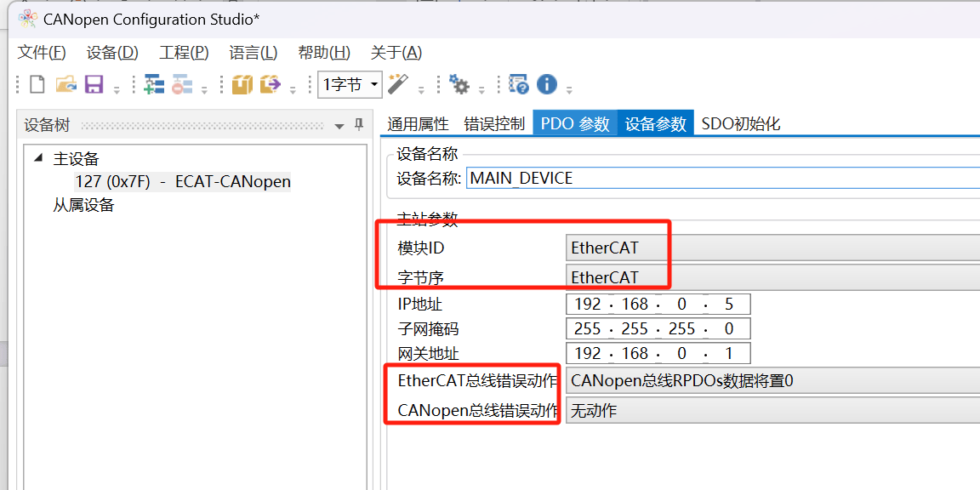
Task: Add a device with green plus icon
Action: pos(153,84)
